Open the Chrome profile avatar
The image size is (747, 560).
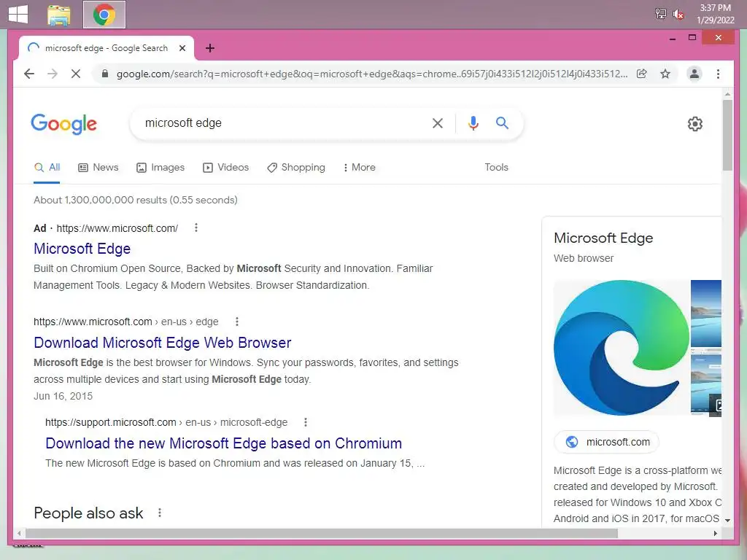[x=694, y=74]
